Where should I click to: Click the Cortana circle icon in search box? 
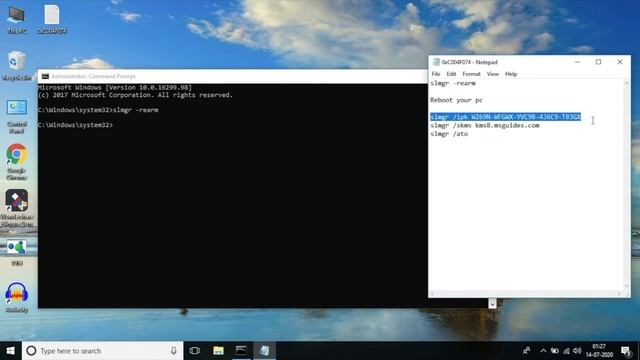[x=31, y=351]
